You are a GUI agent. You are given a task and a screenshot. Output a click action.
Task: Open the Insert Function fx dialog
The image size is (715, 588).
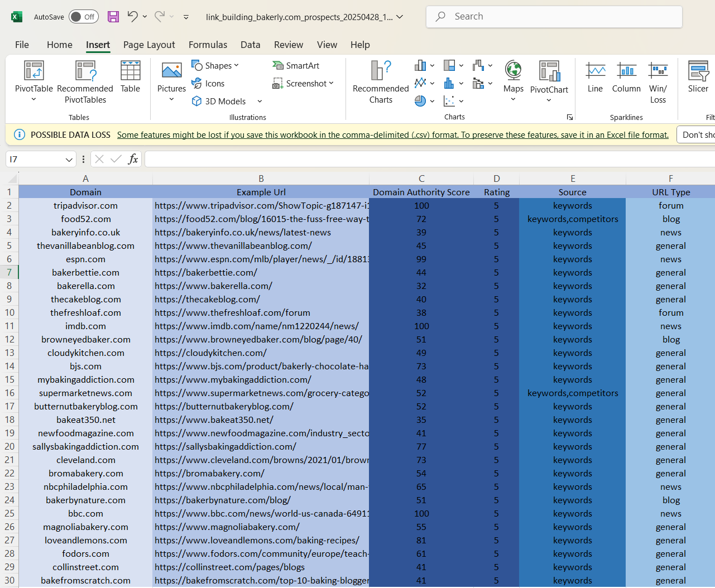coord(133,159)
